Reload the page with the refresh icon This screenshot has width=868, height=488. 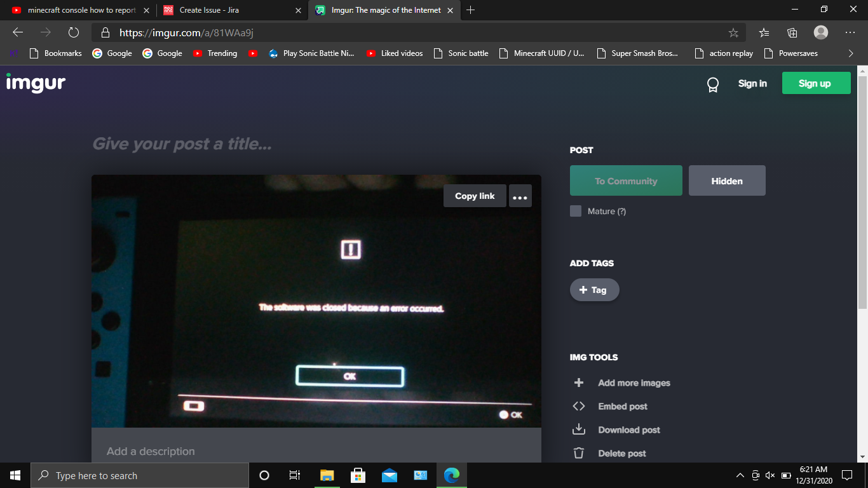click(x=74, y=32)
